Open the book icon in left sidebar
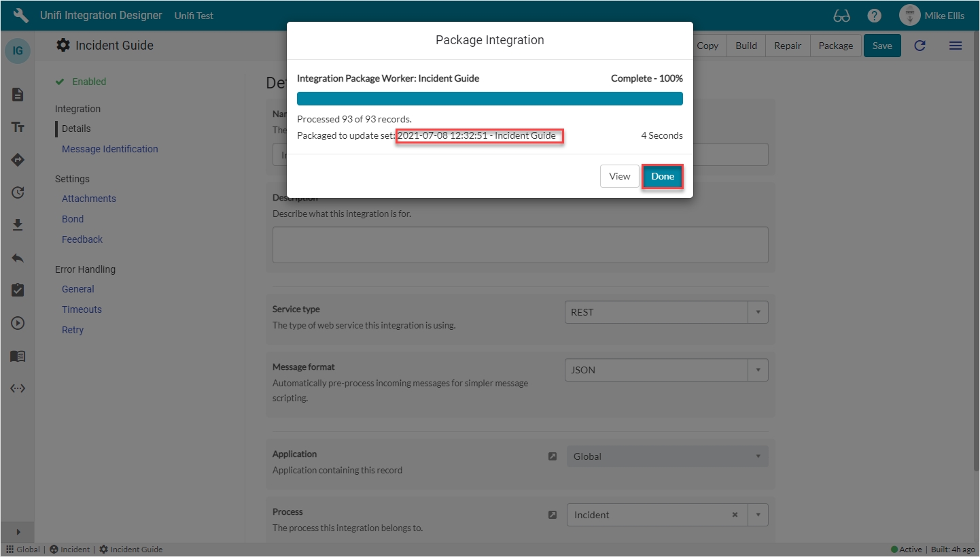 (x=18, y=356)
